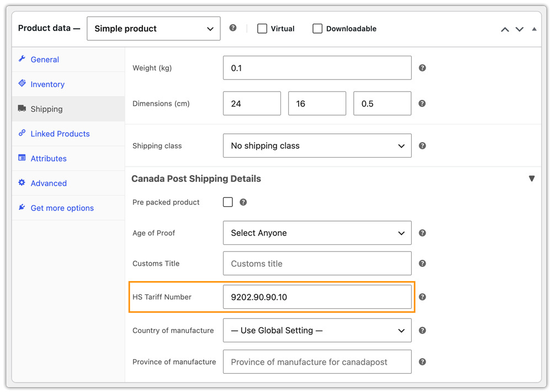The width and height of the screenshot is (552, 392).
Task: Click the HS Tariff Number label
Action: point(162,297)
